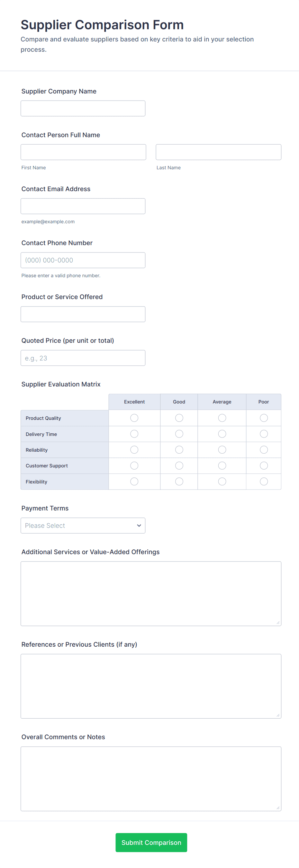Choose Excellent for Flexibility
The height and width of the screenshot is (868, 299).
(x=134, y=482)
